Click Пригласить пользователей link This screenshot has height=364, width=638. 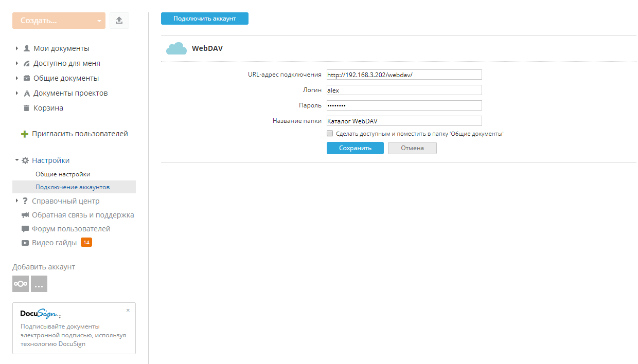[80, 134]
